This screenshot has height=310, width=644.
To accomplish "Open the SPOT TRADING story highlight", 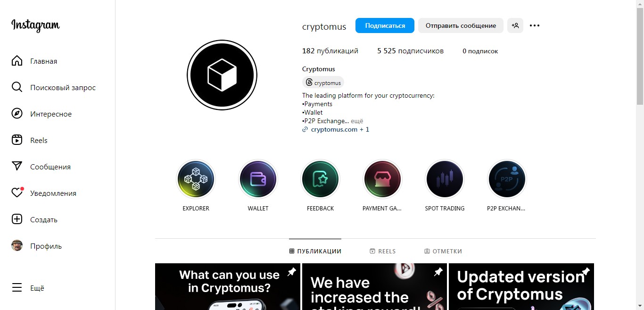I will coord(445,179).
